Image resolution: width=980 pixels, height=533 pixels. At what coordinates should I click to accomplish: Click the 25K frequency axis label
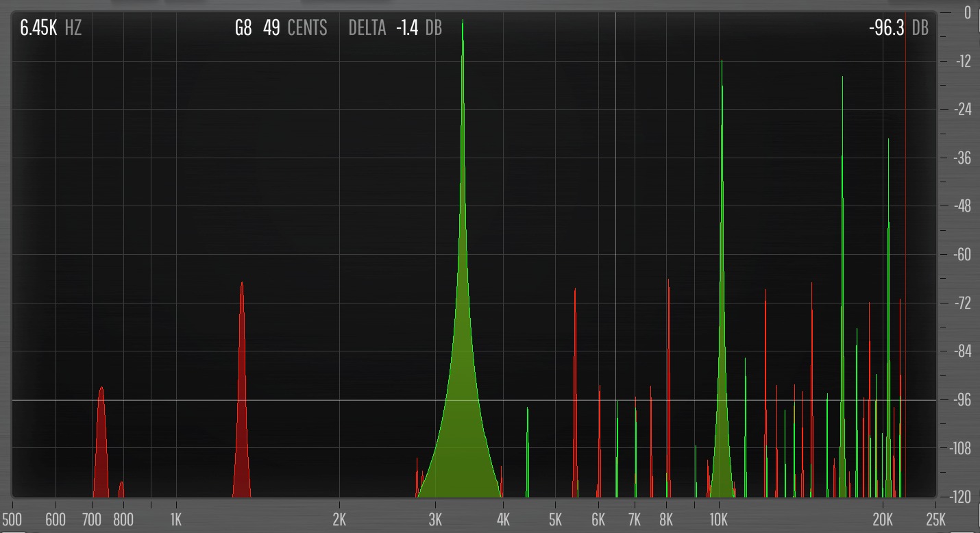935,519
